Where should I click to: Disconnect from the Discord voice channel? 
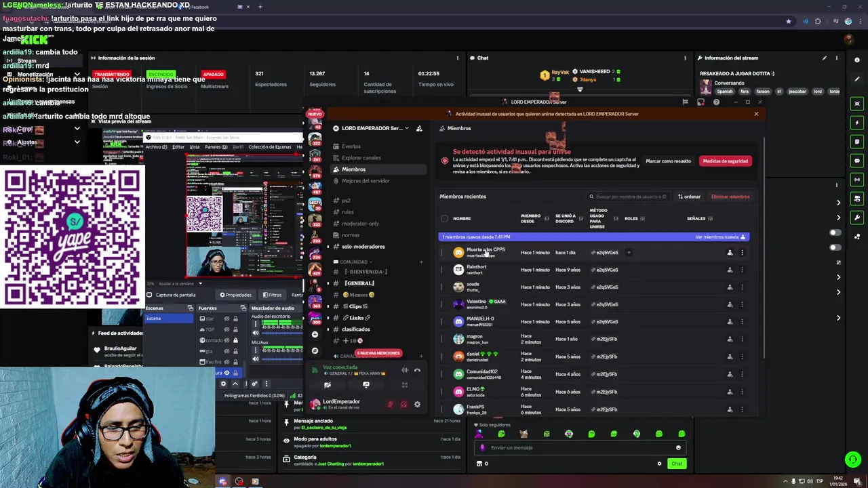[x=417, y=370]
